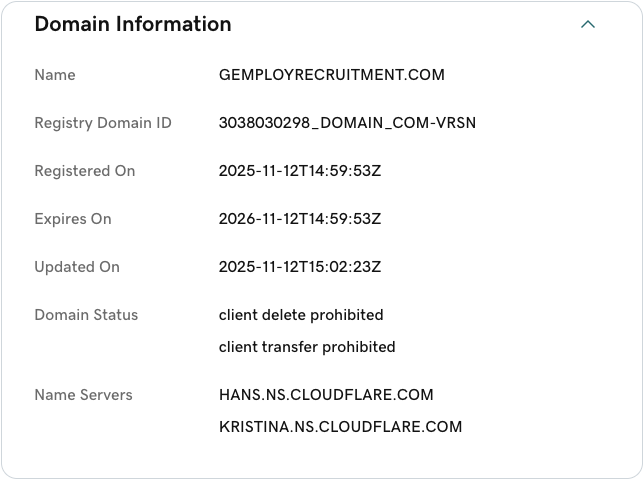Image resolution: width=644 pixels, height=482 pixels.
Task: Select the Updated On timestamp 2025-11-12T15:02:23Z
Action: [x=300, y=267]
